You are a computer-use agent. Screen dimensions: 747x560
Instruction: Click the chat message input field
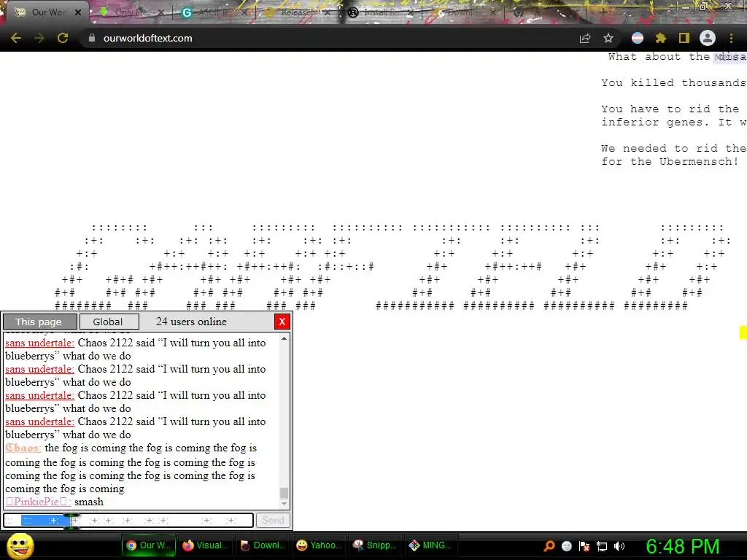click(x=128, y=520)
